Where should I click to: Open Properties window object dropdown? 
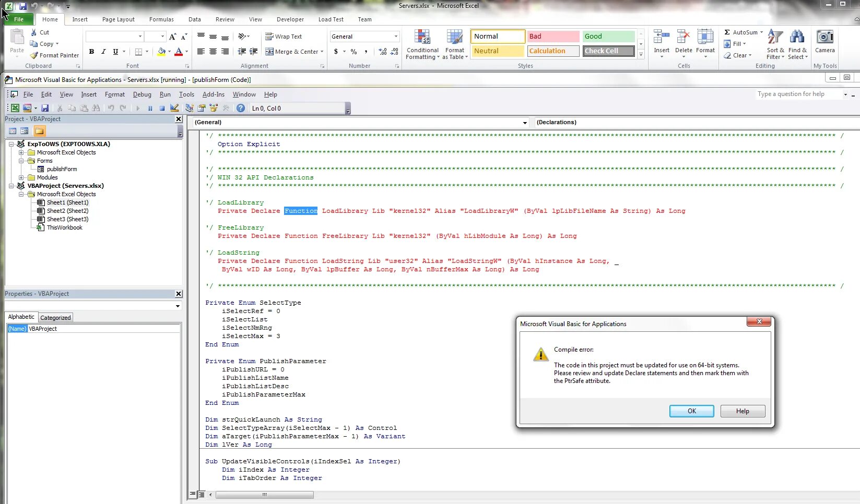click(178, 306)
